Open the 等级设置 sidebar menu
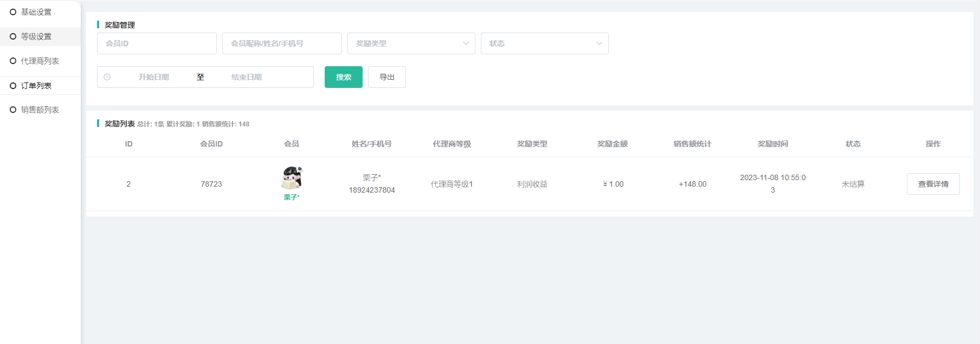This screenshot has width=980, height=344. coord(36,36)
